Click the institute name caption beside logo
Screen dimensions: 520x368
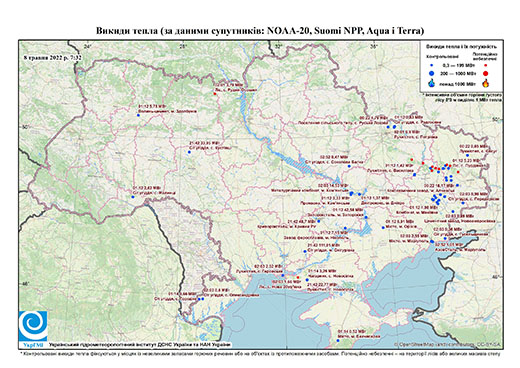tap(140, 344)
